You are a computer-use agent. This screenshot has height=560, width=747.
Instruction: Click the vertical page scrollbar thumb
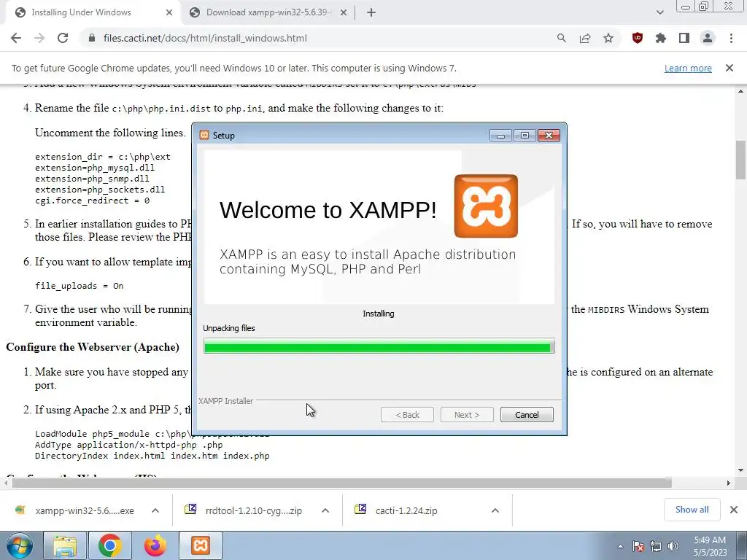tap(741, 160)
